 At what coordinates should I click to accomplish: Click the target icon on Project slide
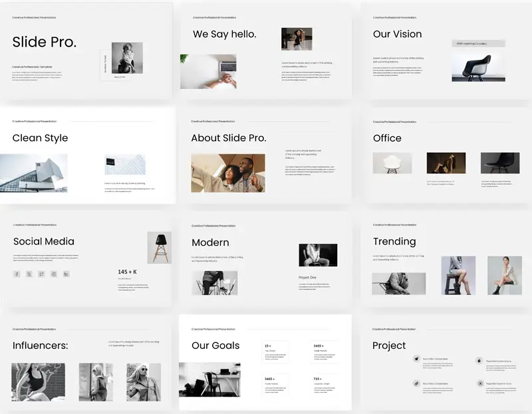point(479,383)
